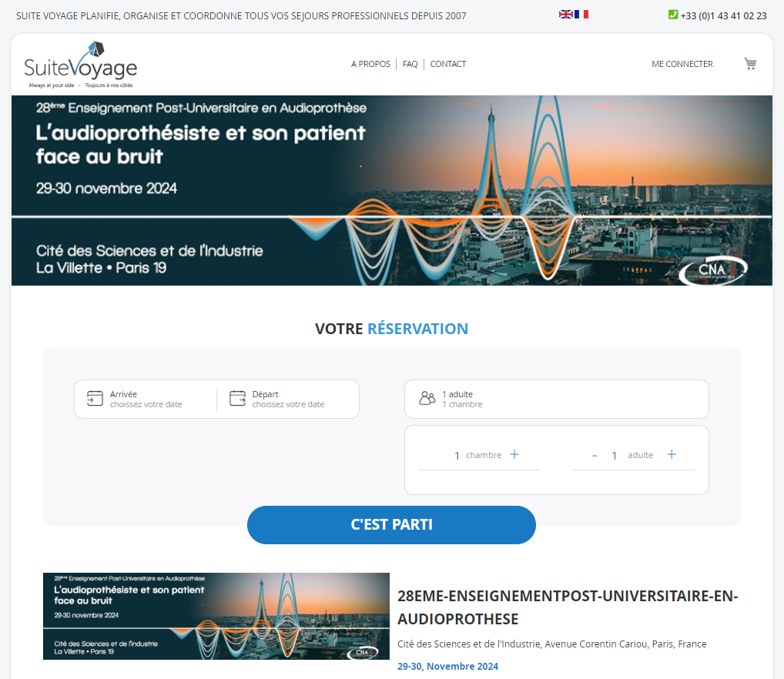Open the Arrivée date picker
The width and height of the screenshot is (784, 679).
(x=146, y=400)
